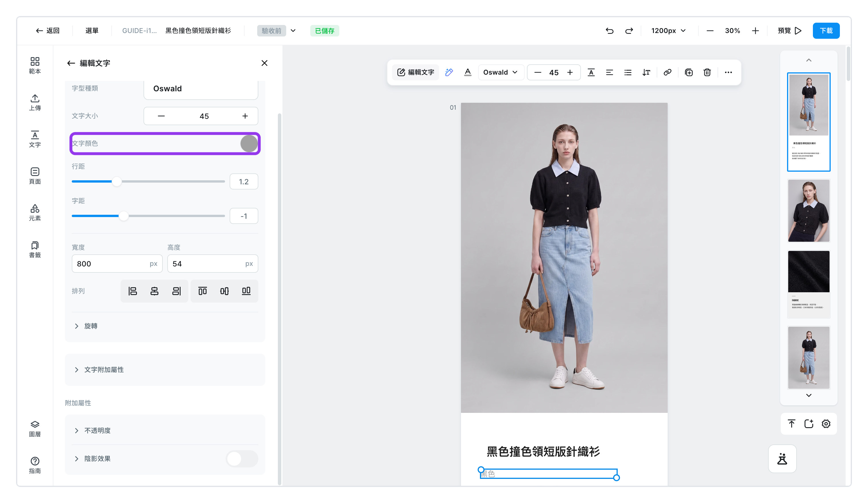Click the list formatting icon
The height and width of the screenshot is (503, 868).
click(627, 72)
